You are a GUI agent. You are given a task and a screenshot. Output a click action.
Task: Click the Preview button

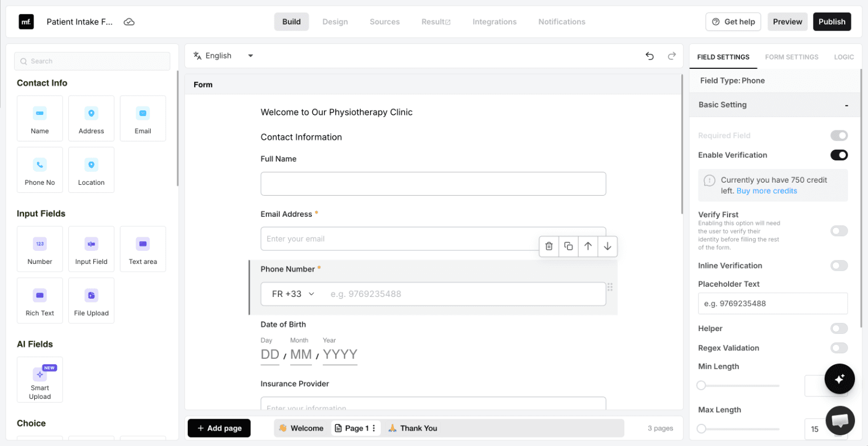coord(788,22)
